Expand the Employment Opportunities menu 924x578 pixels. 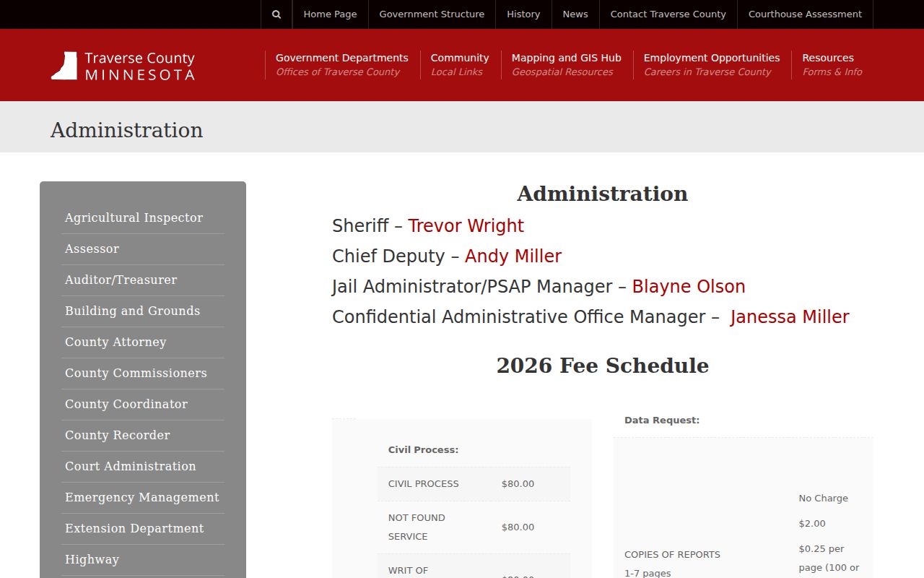coord(712,64)
